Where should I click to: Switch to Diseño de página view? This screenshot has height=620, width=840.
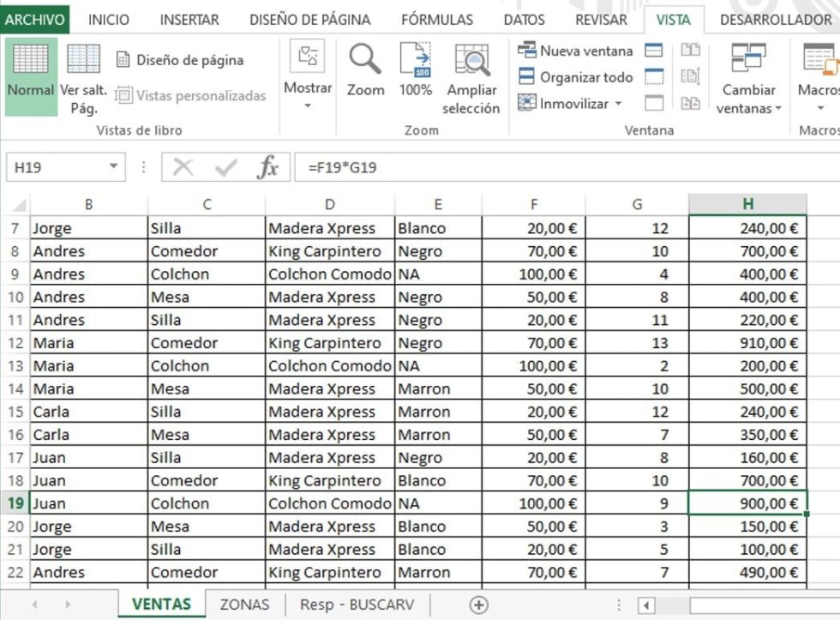181,60
